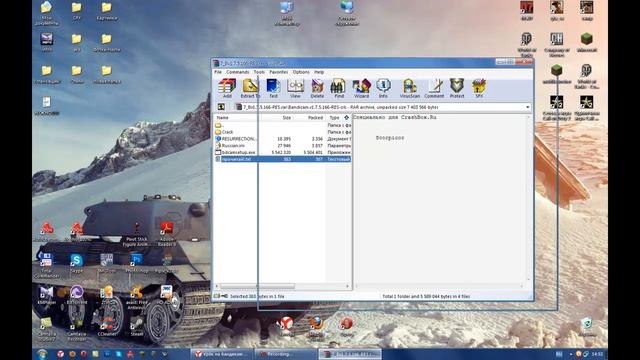Open the avast! Free Antivirus desktop icon
Image resolution: width=640 pixels, height=360 pixels.
pos(136,297)
